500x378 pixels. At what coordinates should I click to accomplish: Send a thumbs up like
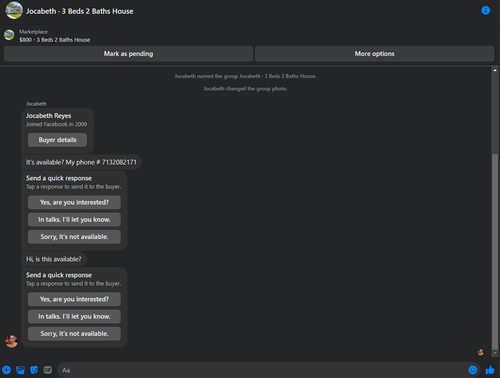490,370
